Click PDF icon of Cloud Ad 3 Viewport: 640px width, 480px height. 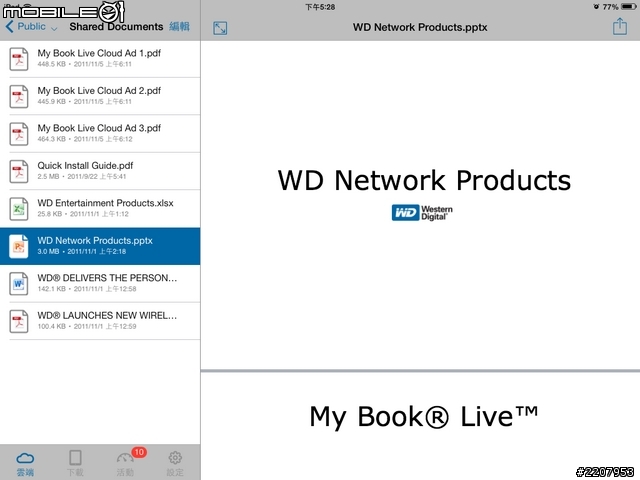pos(19,134)
